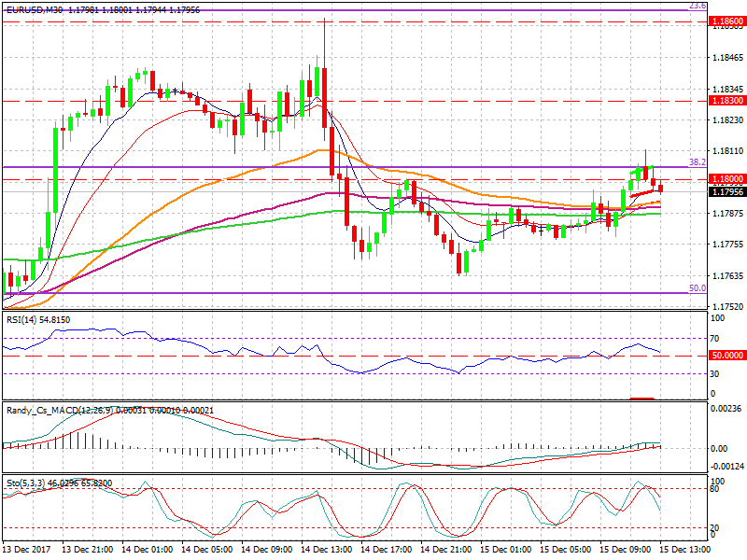Click the 1.18345 value on the price axis
Screen dimensions: 747x560
click(727, 89)
